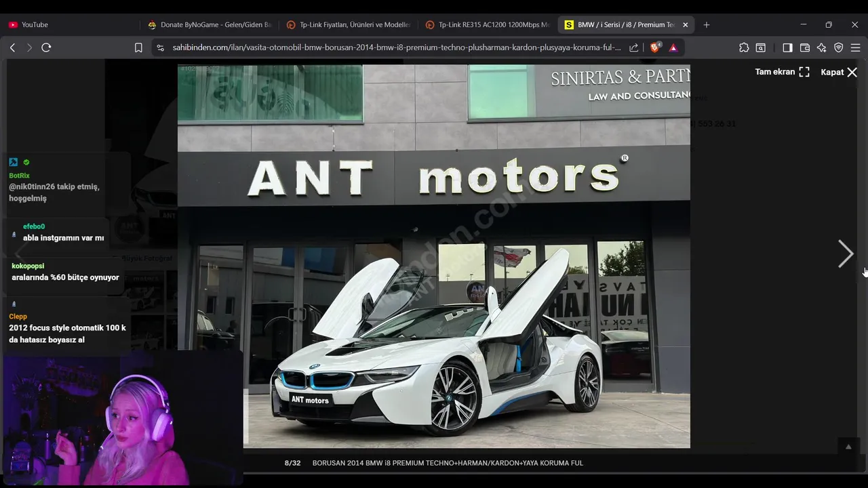Image resolution: width=868 pixels, height=488 pixels.
Task: Click kokopopsi username in chat
Action: [x=28, y=266]
